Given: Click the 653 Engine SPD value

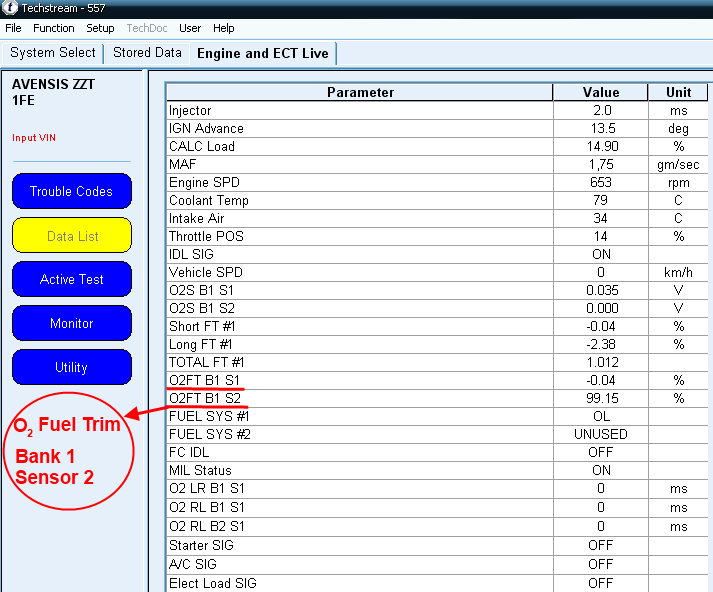Looking at the screenshot, I should point(601,182).
